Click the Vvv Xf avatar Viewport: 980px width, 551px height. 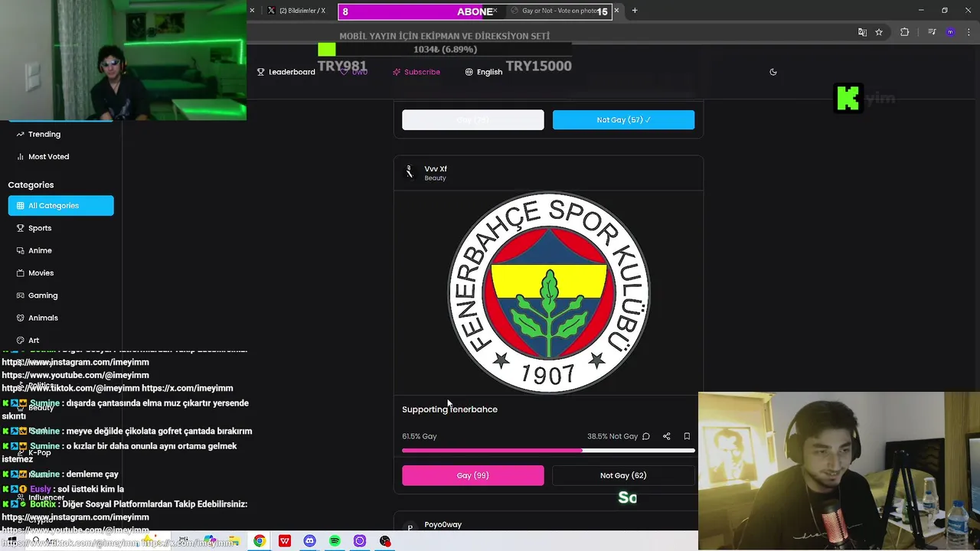click(x=410, y=173)
